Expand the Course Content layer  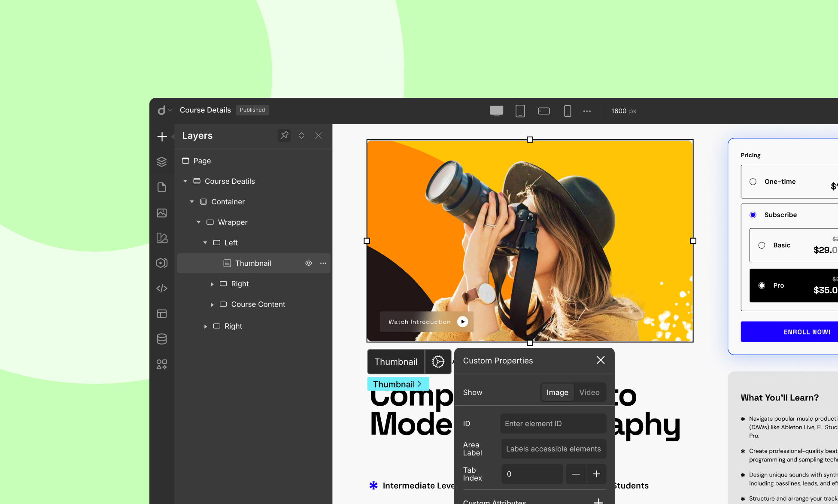[212, 305]
